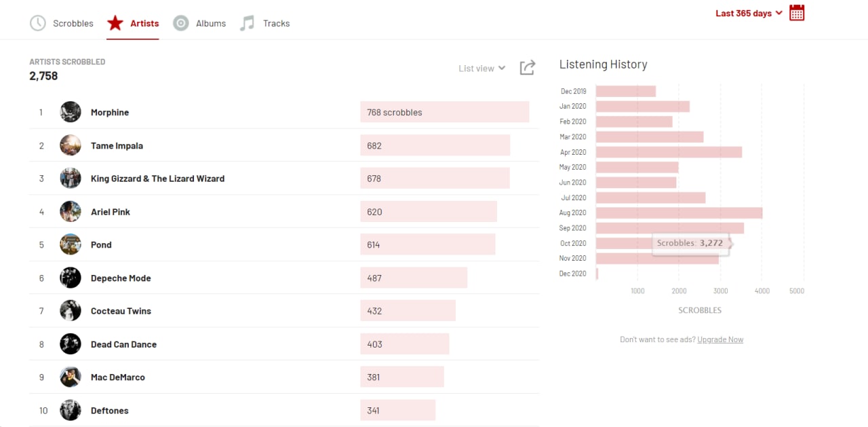
Task: Click the 403 scrobble count bar
Action: (405, 344)
